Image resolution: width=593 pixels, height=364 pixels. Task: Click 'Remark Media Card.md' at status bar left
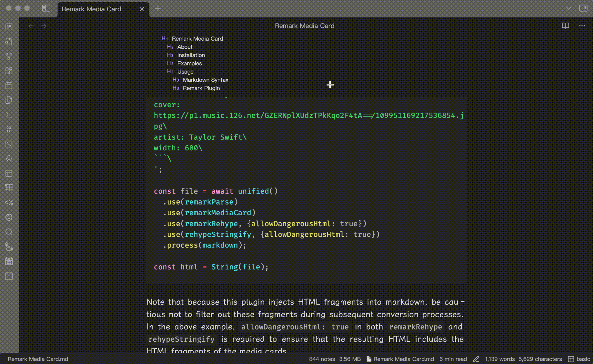pos(38,359)
